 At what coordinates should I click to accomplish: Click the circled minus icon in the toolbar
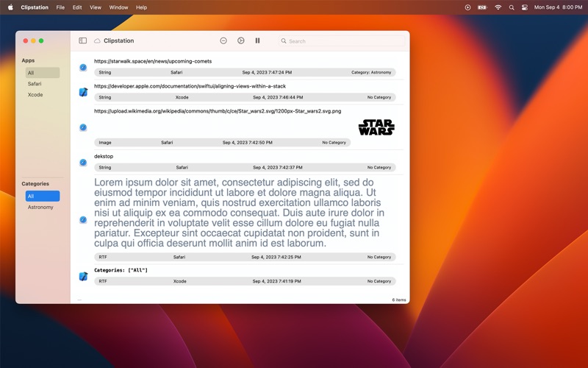223,40
